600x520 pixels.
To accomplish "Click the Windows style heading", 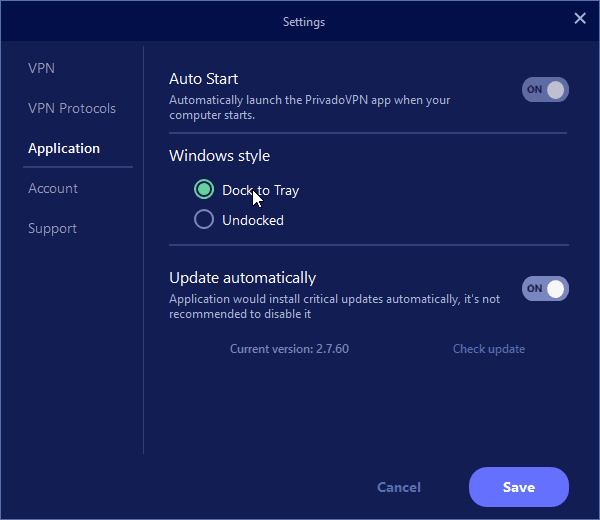I will [x=219, y=155].
